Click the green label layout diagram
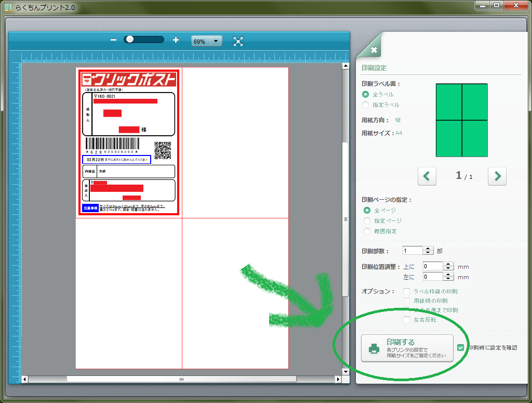Viewport: 532px width, 403px height. [462, 120]
